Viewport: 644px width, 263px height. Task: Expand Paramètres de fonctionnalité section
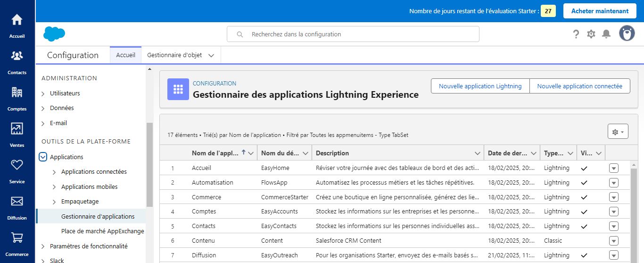[43, 246]
